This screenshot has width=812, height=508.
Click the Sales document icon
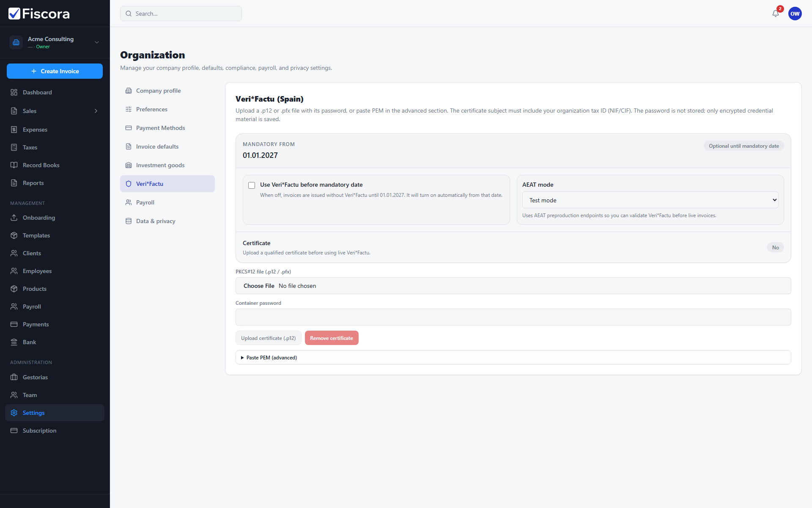(x=14, y=111)
